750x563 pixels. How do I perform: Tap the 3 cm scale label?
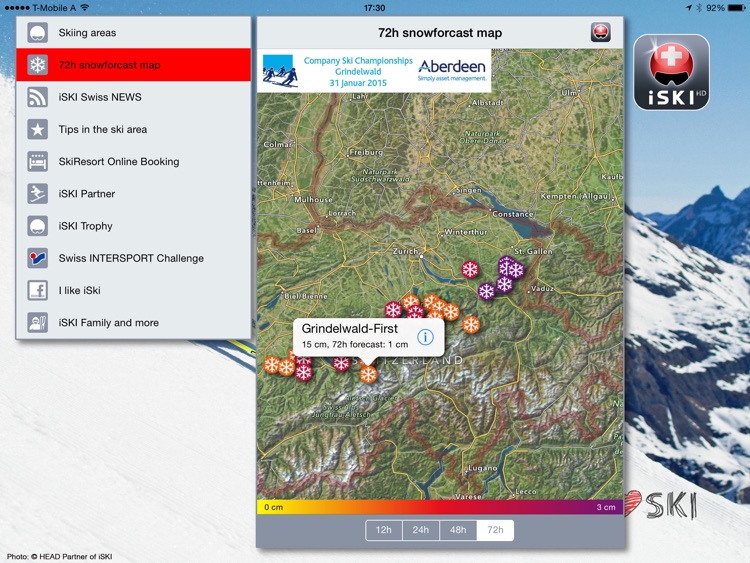point(606,507)
